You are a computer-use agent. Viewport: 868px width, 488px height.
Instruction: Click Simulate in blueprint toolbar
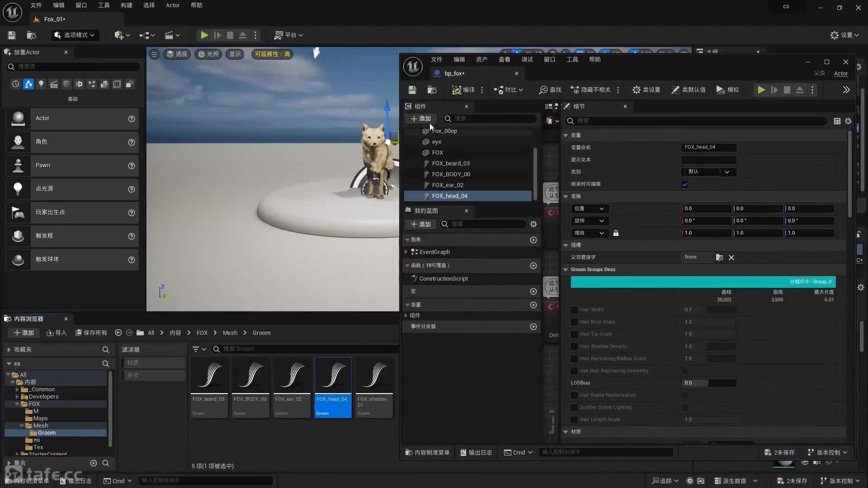728,90
